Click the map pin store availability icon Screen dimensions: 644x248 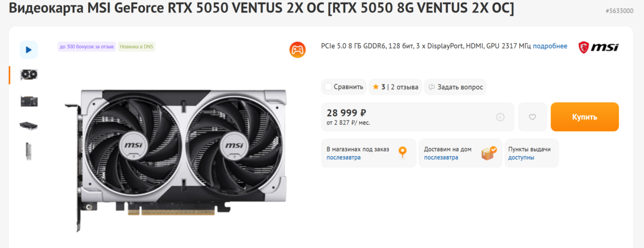[402, 152]
